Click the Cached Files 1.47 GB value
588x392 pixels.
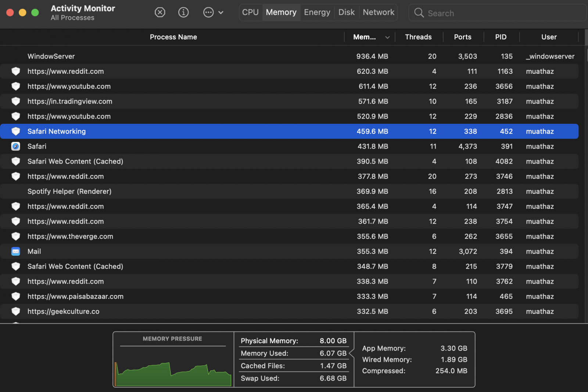point(333,366)
